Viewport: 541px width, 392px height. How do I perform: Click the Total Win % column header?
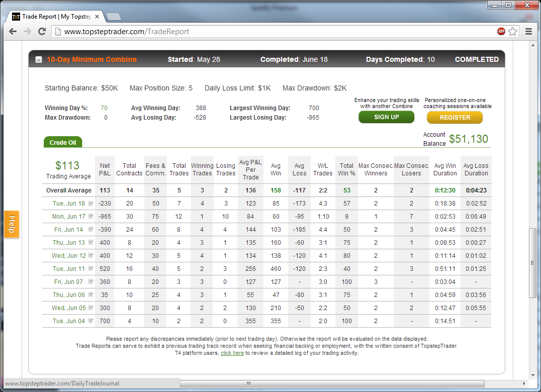pos(347,170)
